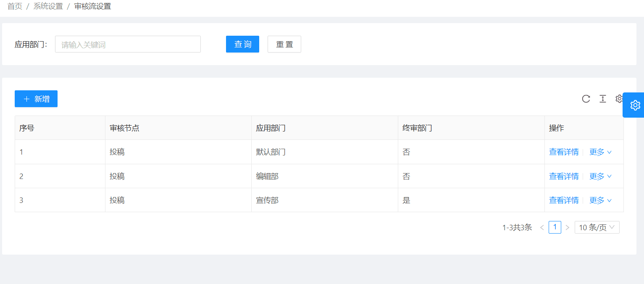
Task: Open the blue theme settings panel on right edge
Action: point(634,105)
